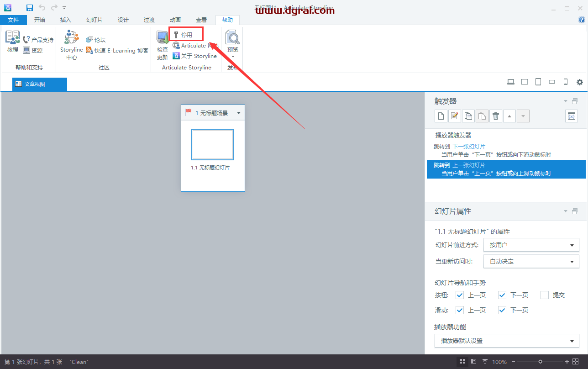Screen dimensions: 588x369
Task: Select slide 1.1 无标题幻灯片 thumbnail
Action: pos(213,145)
